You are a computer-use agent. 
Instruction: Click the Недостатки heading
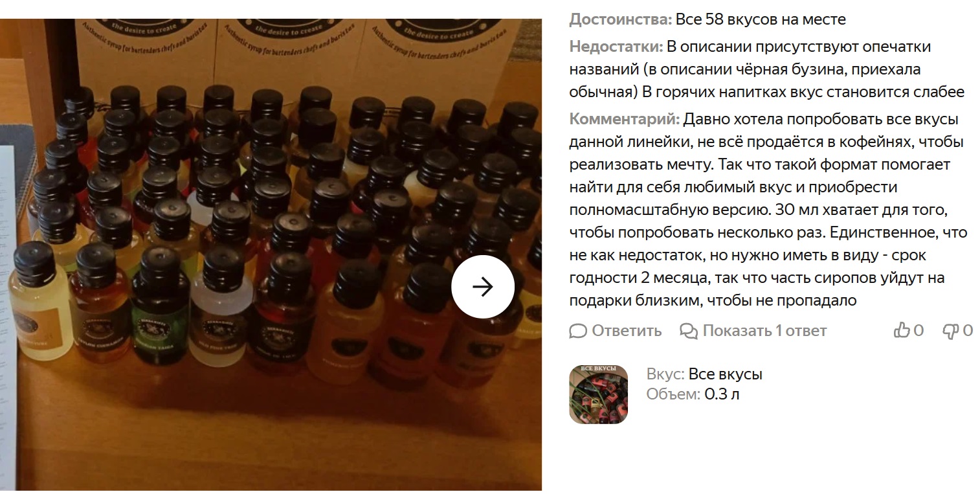pos(616,47)
